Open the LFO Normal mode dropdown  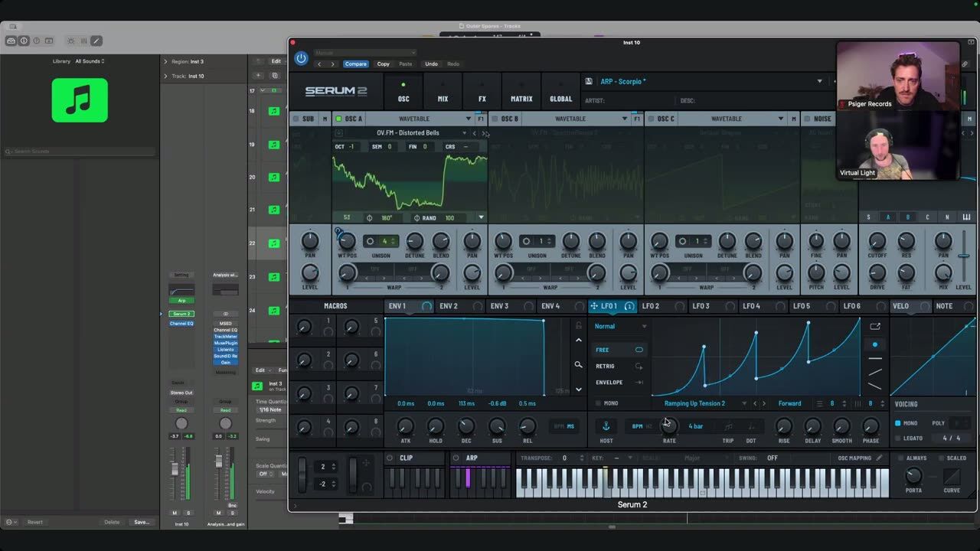tap(620, 326)
